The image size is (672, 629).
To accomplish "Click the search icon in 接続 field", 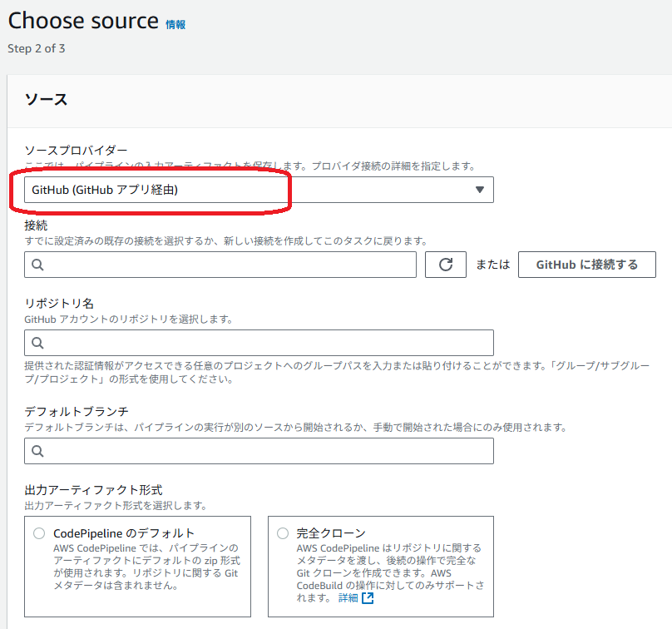I will tap(37, 265).
